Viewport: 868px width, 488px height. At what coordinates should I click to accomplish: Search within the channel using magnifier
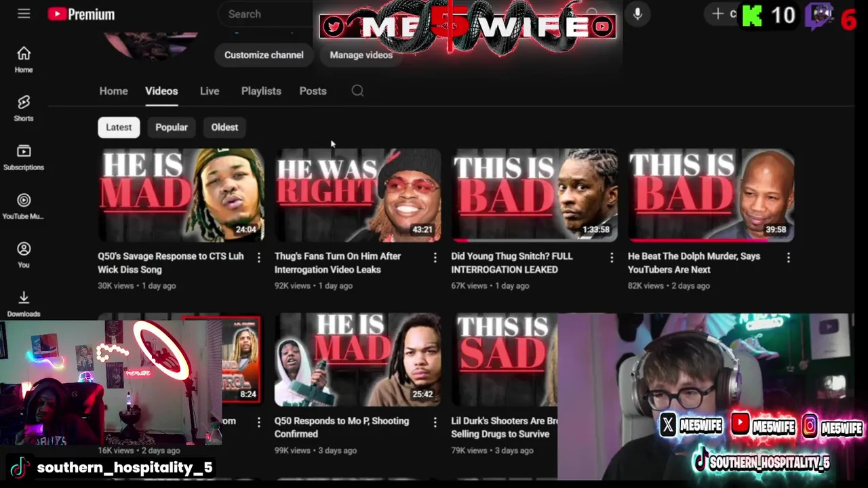click(x=357, y=91)
